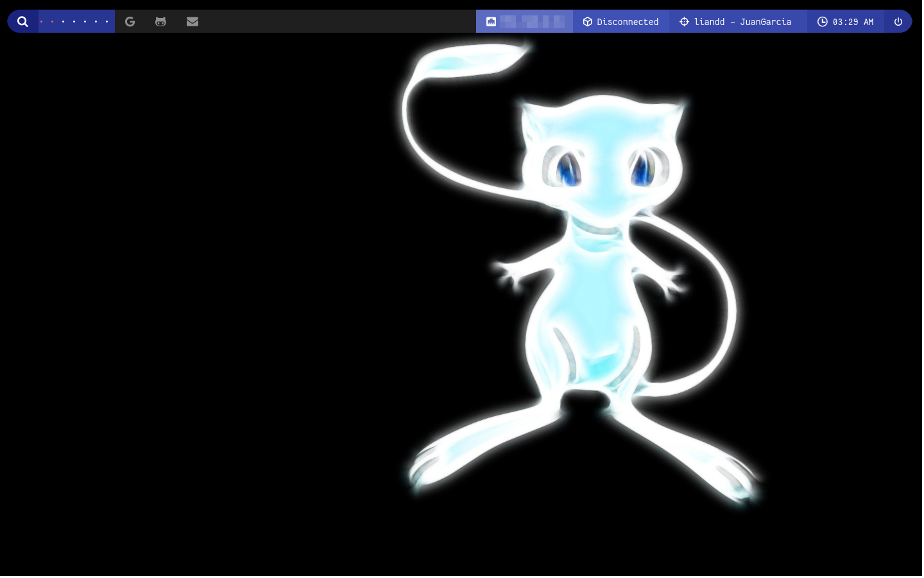Open the Google shortcut icon
Viewport: 924px width, 578px height.
tap(130, 22)
